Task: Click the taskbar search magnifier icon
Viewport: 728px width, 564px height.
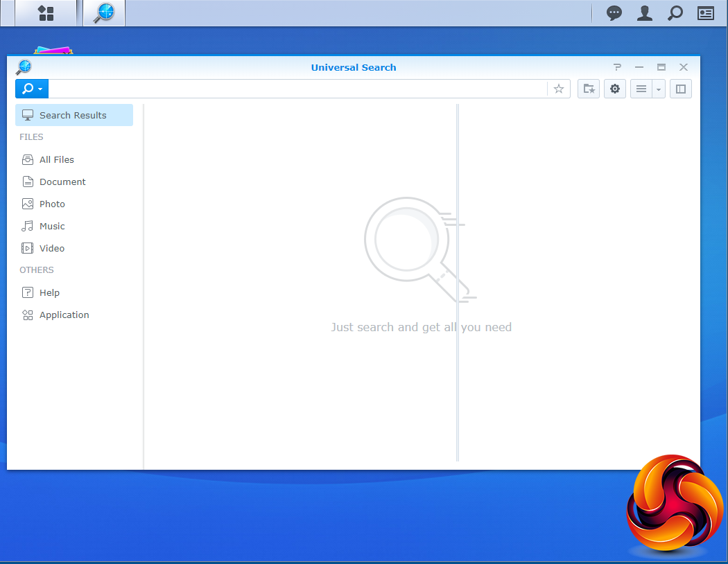Action: [x=675, y=13]
